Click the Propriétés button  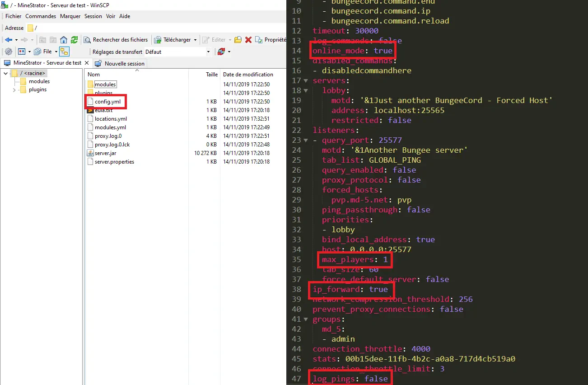point(271,40)
